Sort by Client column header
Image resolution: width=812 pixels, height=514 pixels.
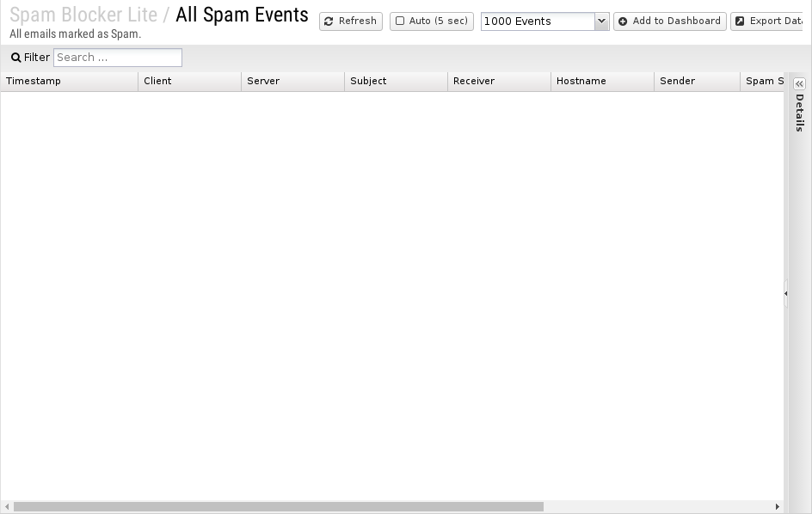189,82
